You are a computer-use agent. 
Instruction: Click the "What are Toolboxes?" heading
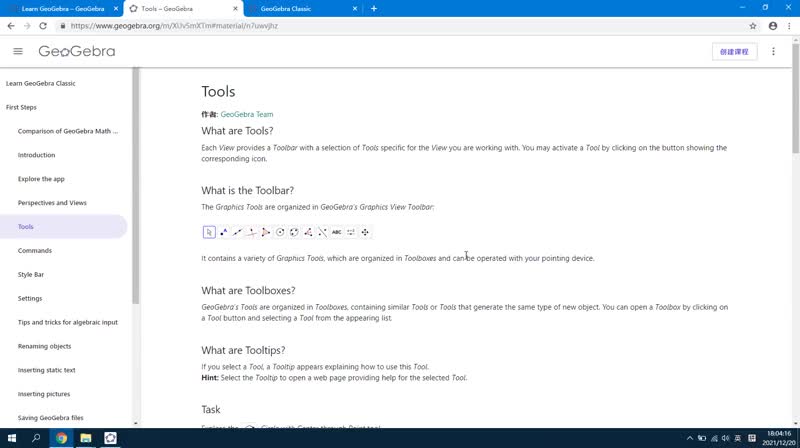[248, 290]
